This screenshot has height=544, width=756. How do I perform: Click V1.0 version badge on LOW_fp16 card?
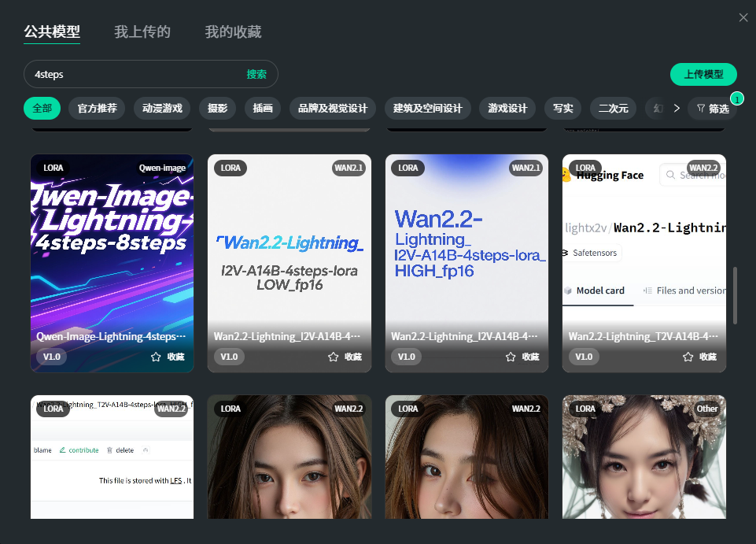[229, 357]
